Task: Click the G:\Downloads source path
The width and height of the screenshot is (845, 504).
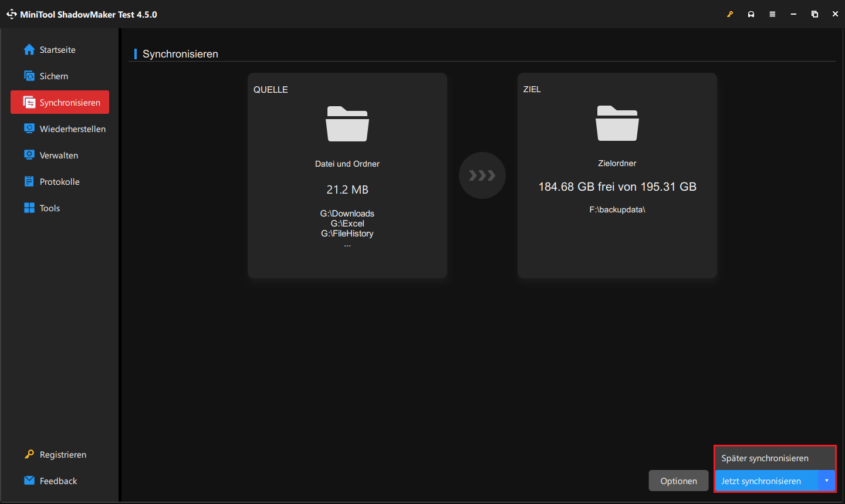Action: pyautogui.click(x=347, y=214)
